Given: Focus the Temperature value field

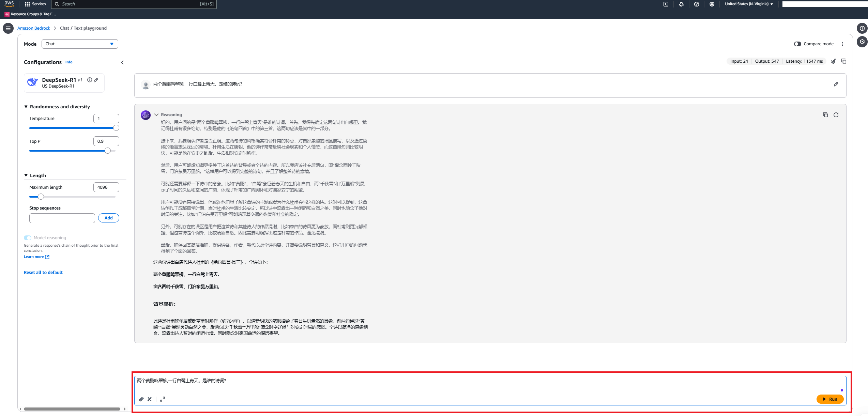Looking at the screenshot, I should coord(106,119).
